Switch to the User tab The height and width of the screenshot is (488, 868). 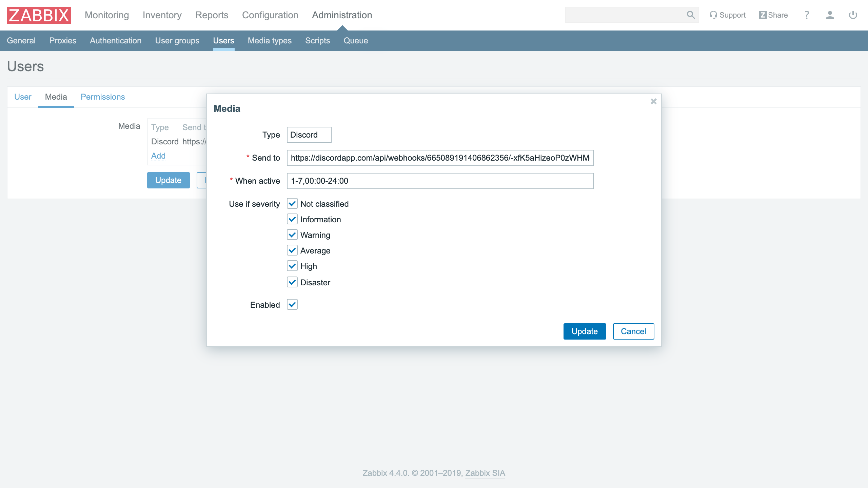(x=23, y=97)
